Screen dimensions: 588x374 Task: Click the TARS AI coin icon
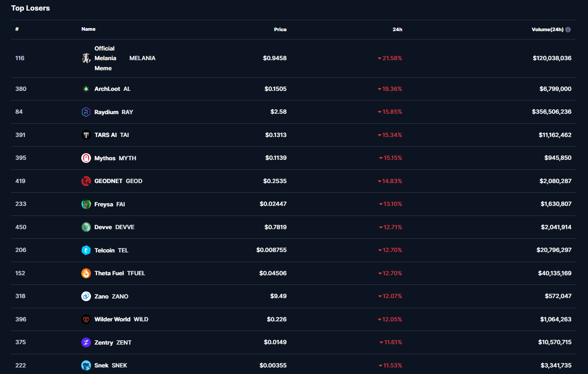(x=86, y=135)
